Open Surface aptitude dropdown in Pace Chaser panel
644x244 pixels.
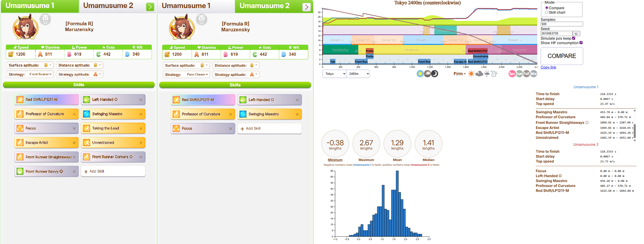186,65
